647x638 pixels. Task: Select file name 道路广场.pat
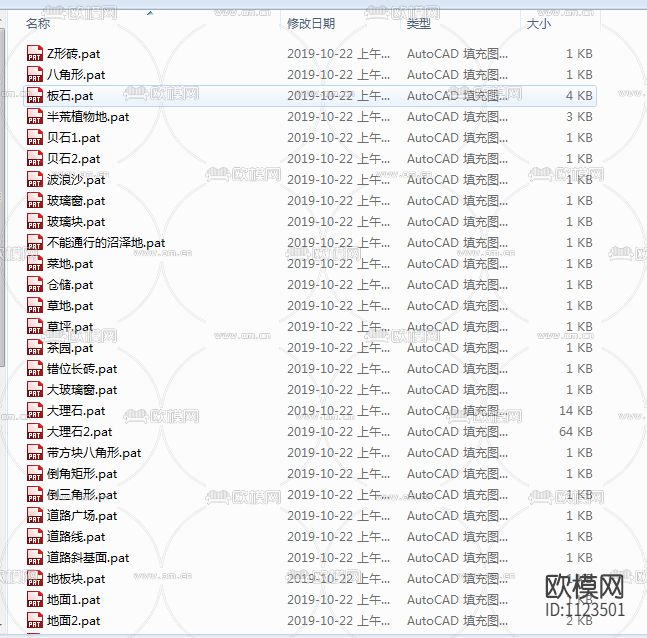point(82,516)
